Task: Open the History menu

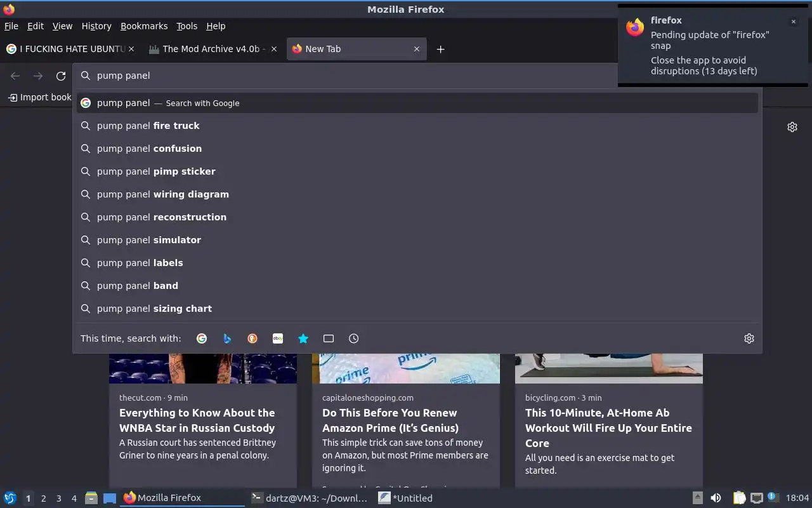Action: 96,26
